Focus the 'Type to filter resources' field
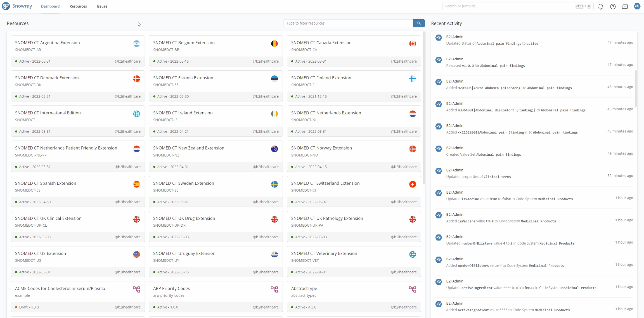Viewport: 644px width, 318px height. (348, 23)
